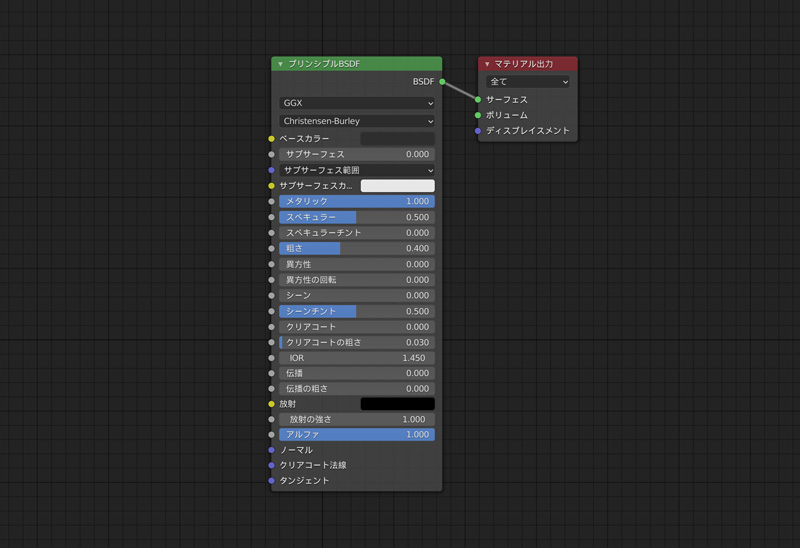The image size is (800, 548).
Task: Collapse the プリンシプルBSDF node with its header triangle
Action: click(281, 64)
